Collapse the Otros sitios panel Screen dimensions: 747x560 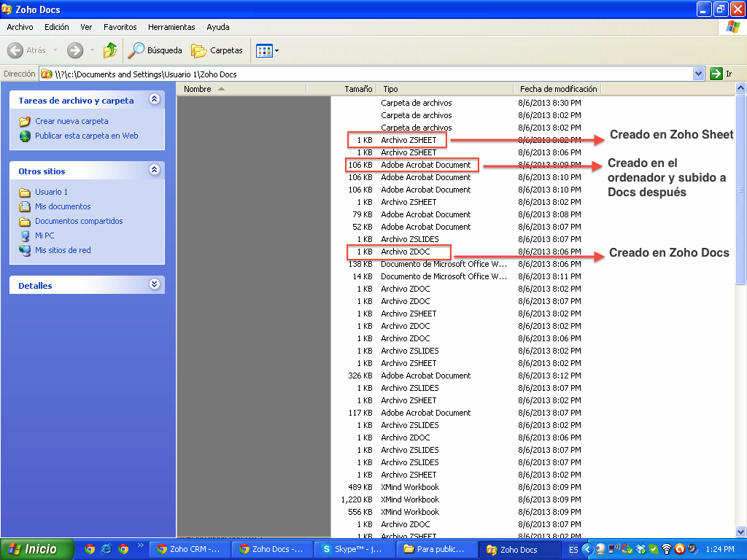click(154, 170)
